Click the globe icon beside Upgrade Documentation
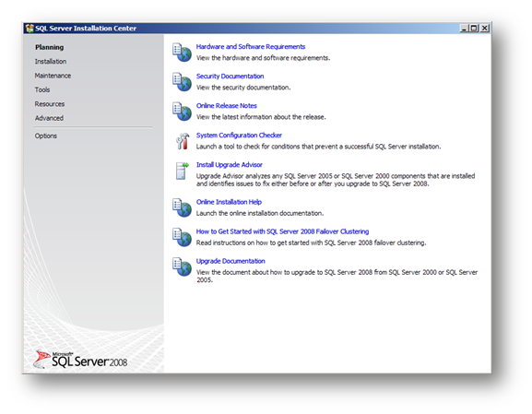 point(182,266)
